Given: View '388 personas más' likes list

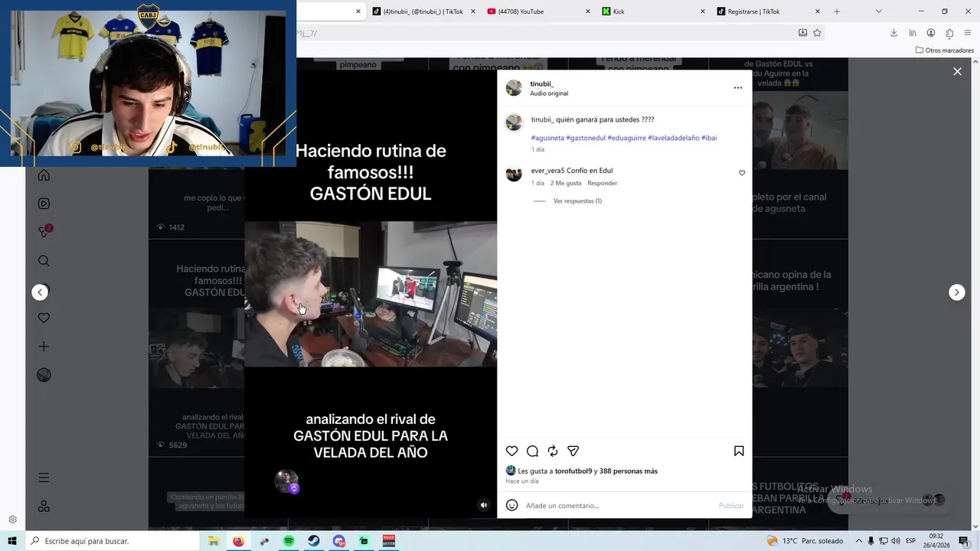Looking at the screenshot, I should [x=629, y=471].
